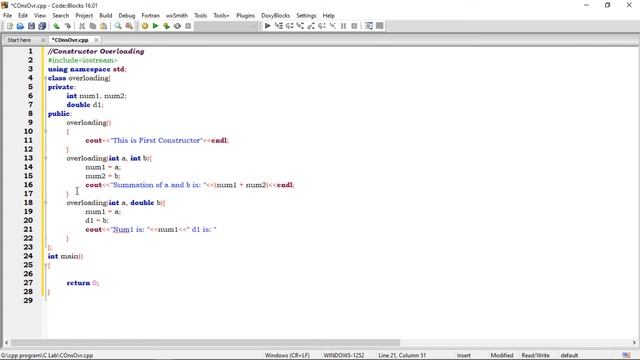Open the Debugging windows icon
Image resolution: width=640 pixels, height=360 pixels.
369,26
